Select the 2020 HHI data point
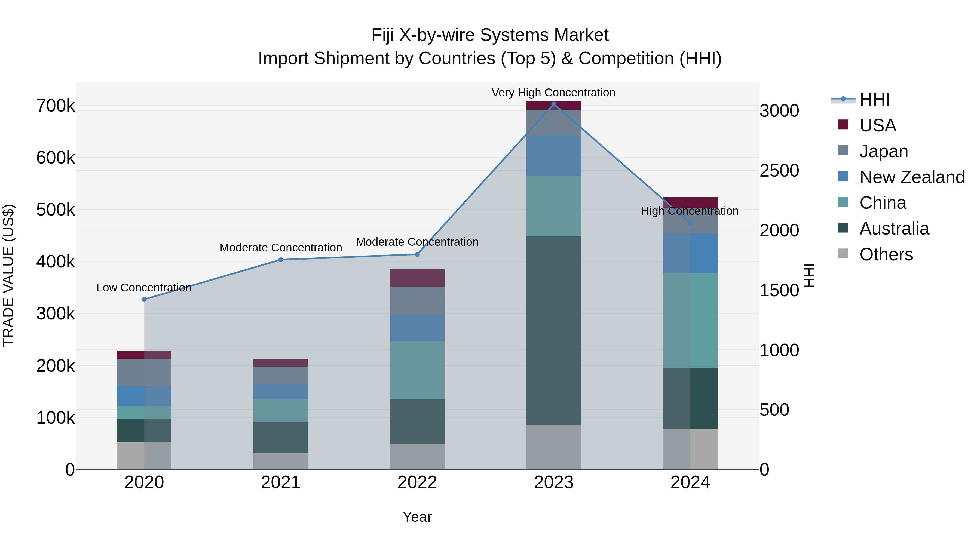Screen dimensions: 980x551 pyautogui.click(x=144, y=299)
